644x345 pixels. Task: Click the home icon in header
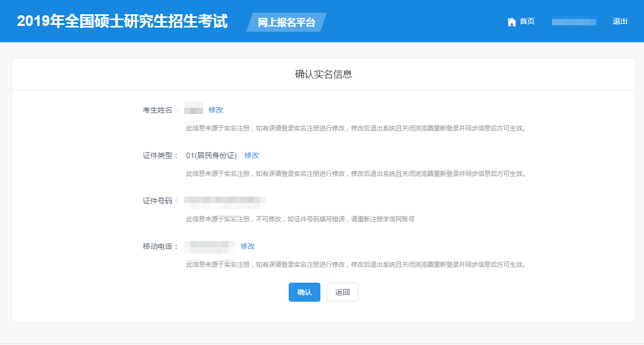[x=511, y=22]
